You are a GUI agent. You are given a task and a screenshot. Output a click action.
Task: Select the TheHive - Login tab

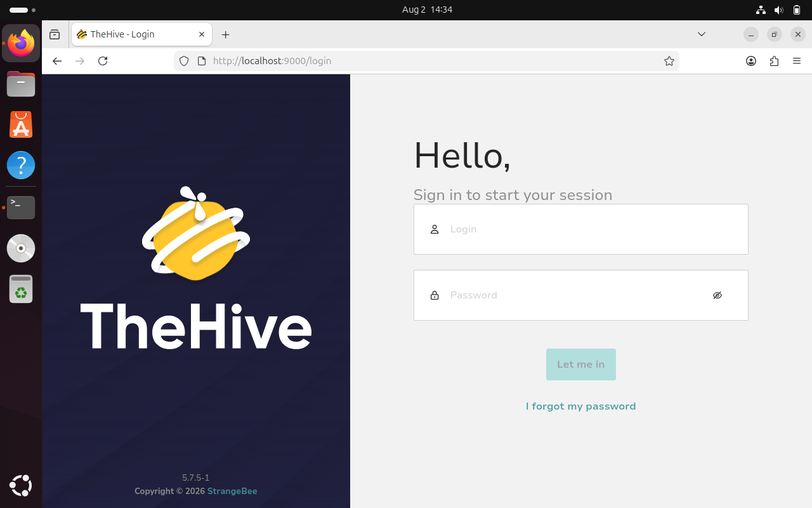[141, 34]
